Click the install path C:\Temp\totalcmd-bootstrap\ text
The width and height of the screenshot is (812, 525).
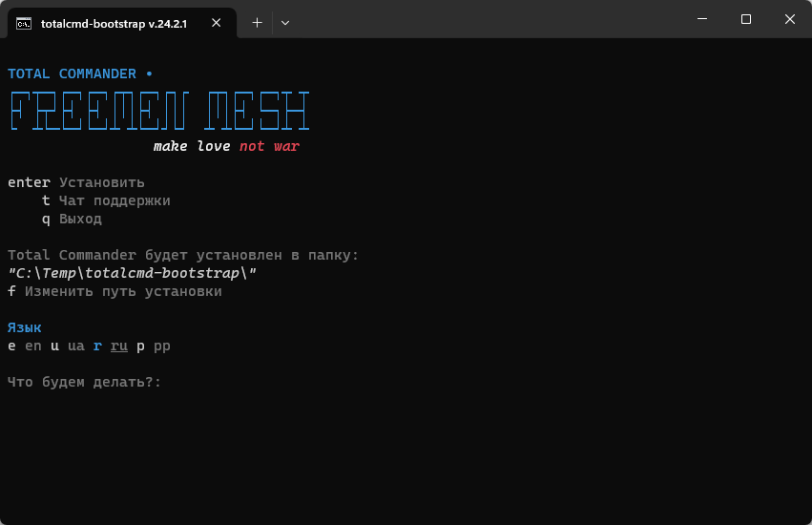point(133,273)
